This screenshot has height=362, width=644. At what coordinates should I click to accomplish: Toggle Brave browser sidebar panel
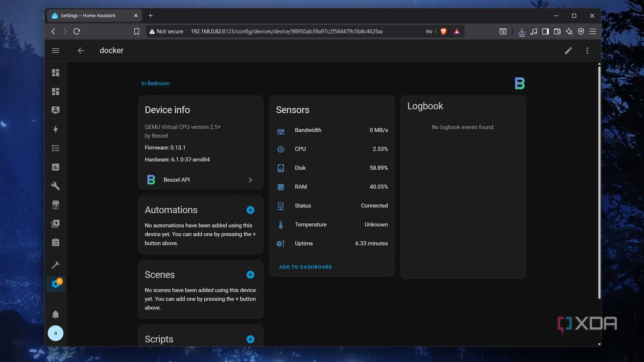(545, 31)
